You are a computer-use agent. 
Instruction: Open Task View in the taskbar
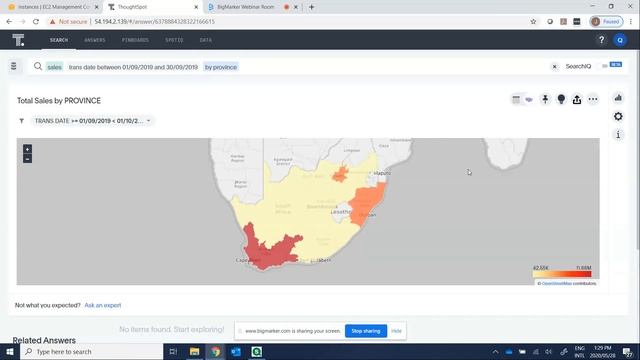pos(173,351)
